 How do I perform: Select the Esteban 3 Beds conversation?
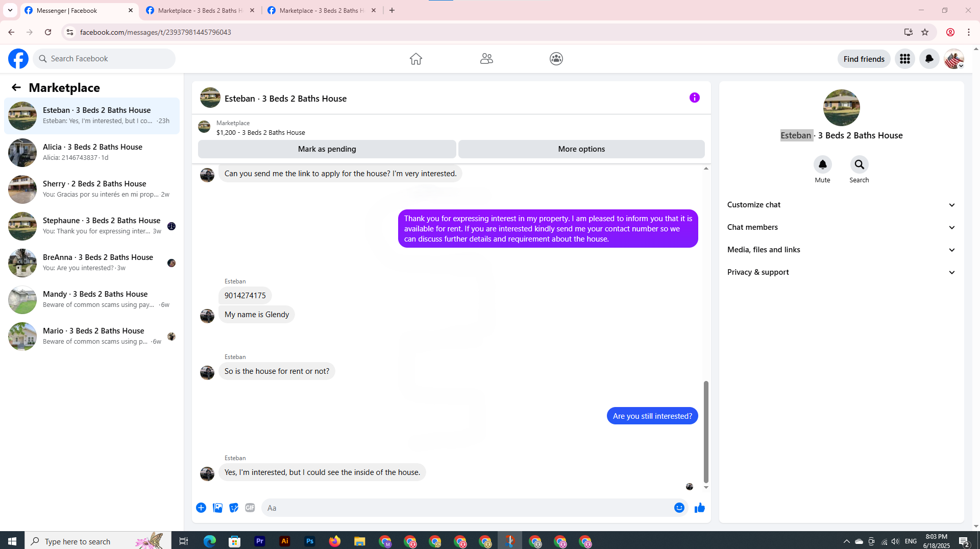[92, 116]
